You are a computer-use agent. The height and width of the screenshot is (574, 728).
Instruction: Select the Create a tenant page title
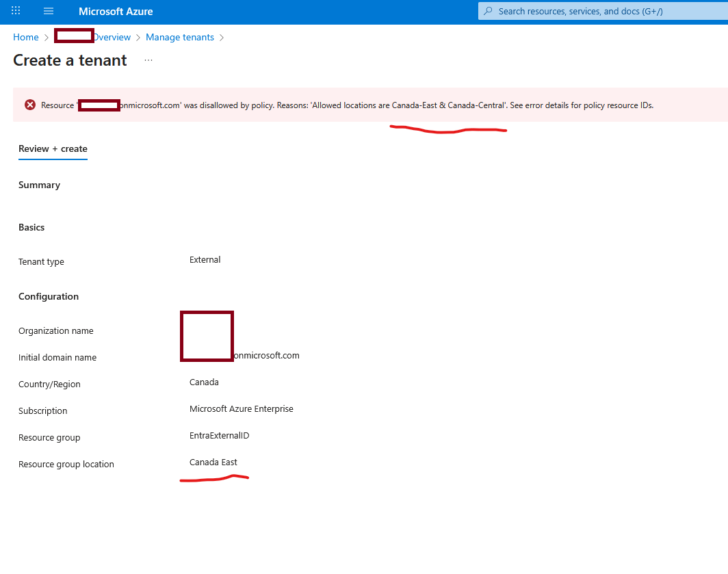click(x=69, y=60)
